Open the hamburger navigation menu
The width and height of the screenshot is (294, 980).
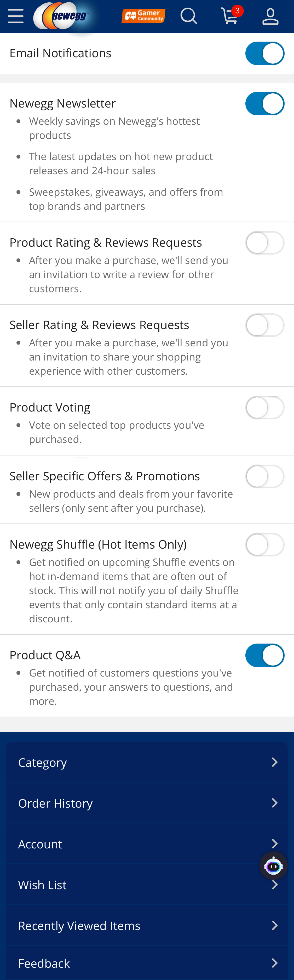pos(16,16)
